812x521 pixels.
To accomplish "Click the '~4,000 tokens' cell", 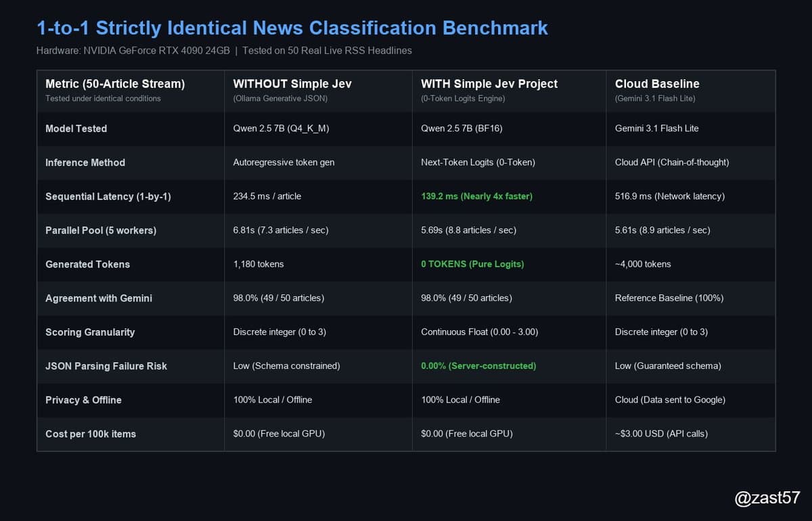I will pyautogui.click(x=643, y=265).
